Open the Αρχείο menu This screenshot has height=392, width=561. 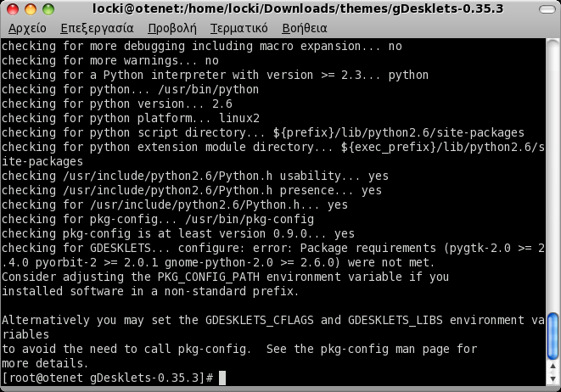(x=27, y=28)
